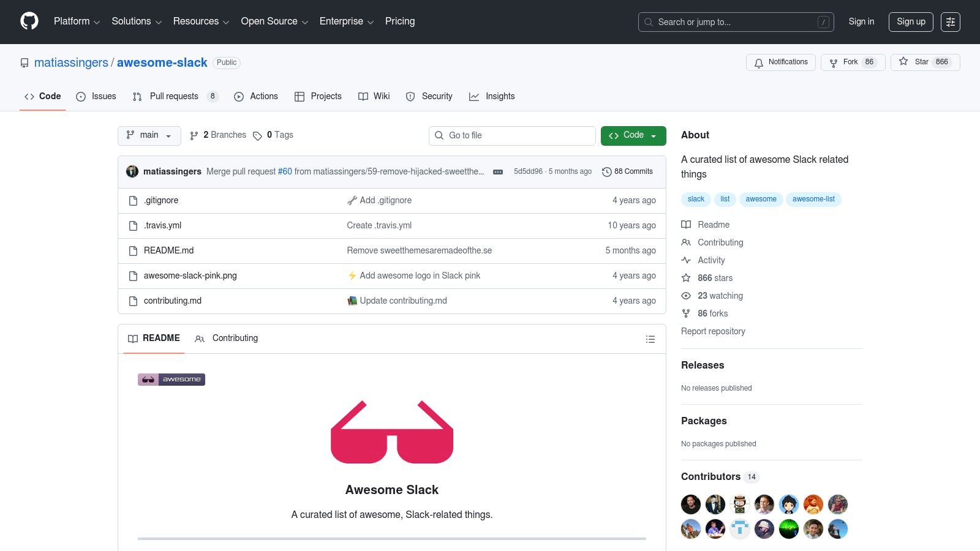The height and width of the screenshot is (551, 980).
Task: Click the book icon beside Readme
Action: 686,225
